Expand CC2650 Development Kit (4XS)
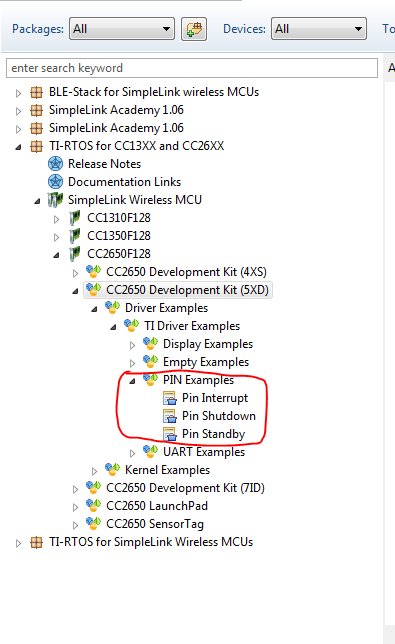 pyautogui.click(x=75, y=273)
